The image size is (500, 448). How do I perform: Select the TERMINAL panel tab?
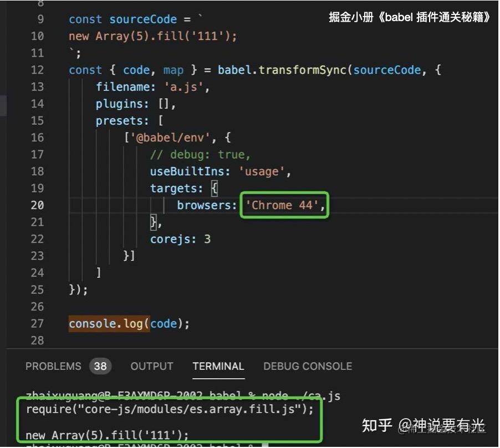pos(218,366)
